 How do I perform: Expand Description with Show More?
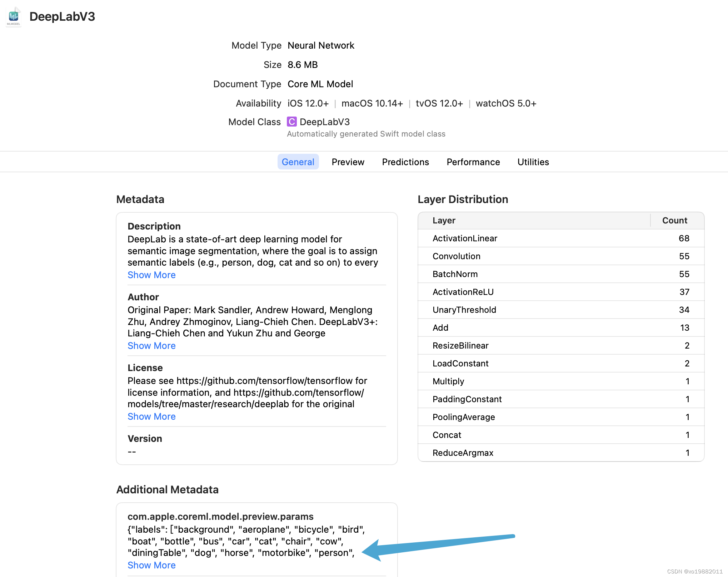(x=151, y=275)
